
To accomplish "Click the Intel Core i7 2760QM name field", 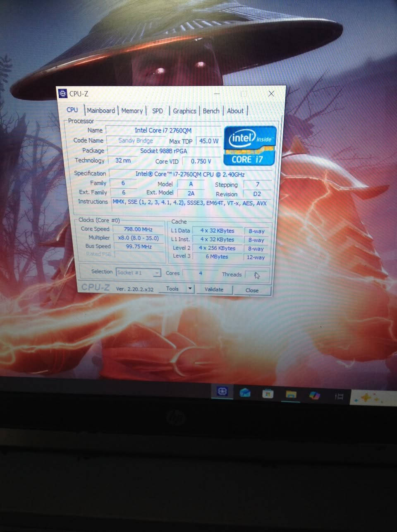I will point(163,130).
